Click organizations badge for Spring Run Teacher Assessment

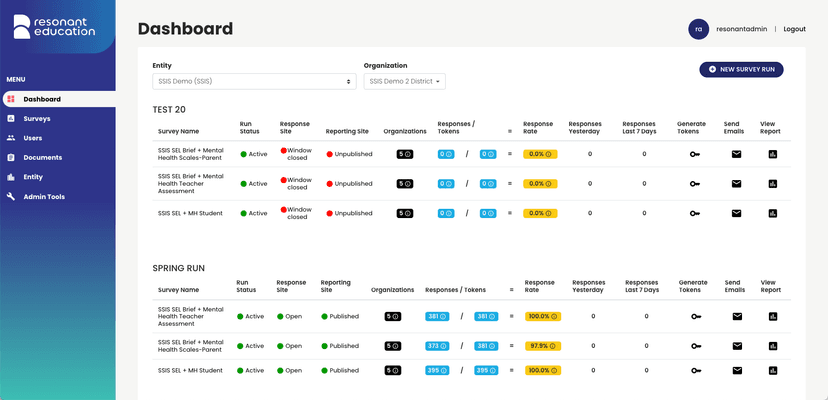coord(392,317)
